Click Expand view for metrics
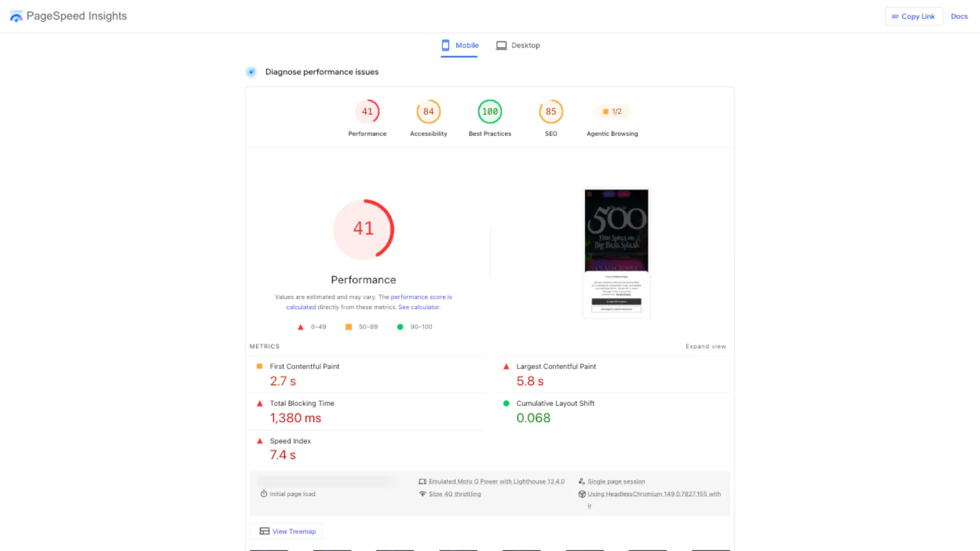 (705, 346)
